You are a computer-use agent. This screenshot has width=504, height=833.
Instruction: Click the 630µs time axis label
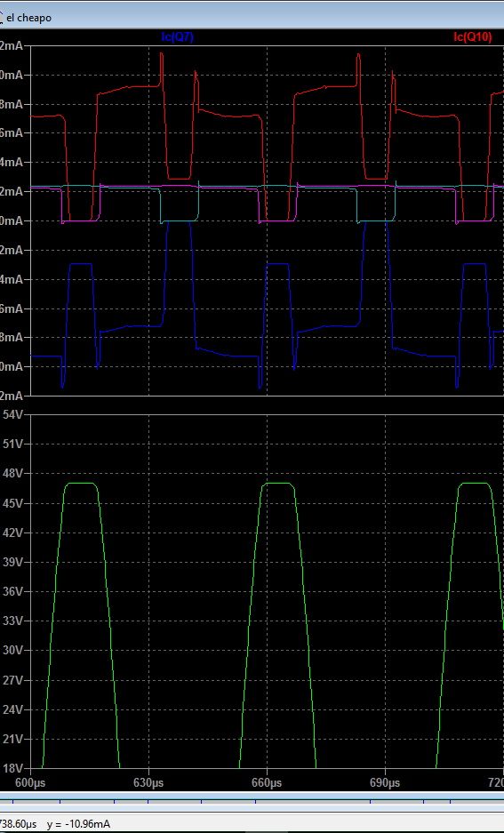[148, 783]
